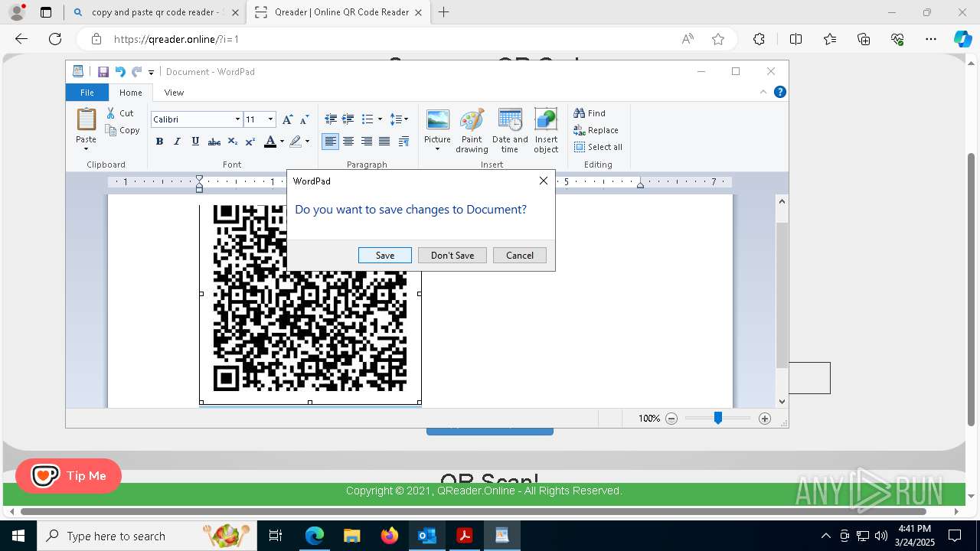Open the Calibri font family dropdown
Viewport: 980px width, 551px height.
pos(237,119)
